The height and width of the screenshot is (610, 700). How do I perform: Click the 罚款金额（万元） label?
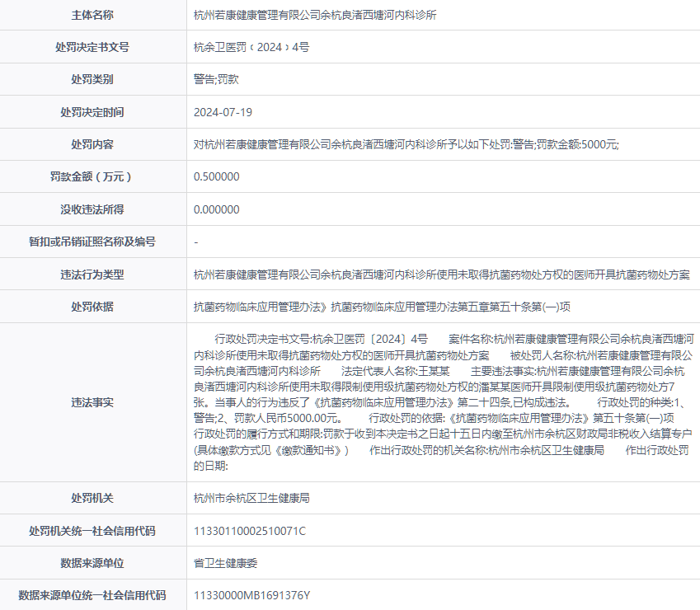(92, 176)
